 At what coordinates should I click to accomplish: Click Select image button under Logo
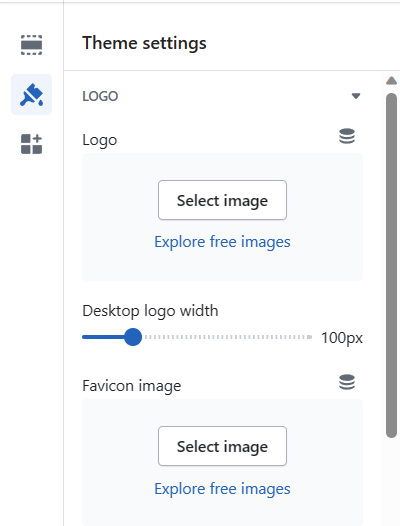click(x=222, y=200)
